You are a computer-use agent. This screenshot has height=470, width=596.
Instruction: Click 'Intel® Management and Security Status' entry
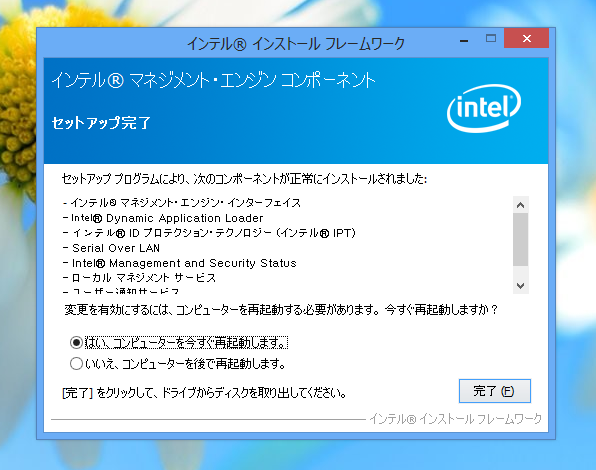(x=179, y=263)
